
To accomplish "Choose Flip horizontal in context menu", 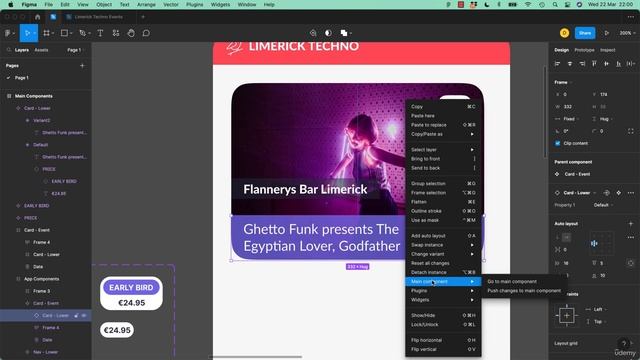I will [x=443, y=340].
